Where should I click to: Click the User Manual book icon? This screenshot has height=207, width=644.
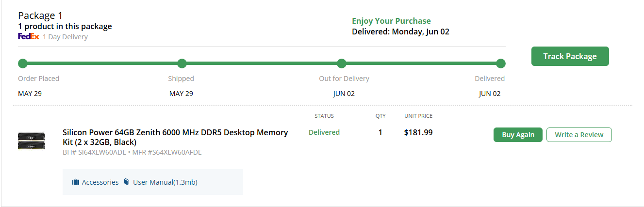(127, 182)
